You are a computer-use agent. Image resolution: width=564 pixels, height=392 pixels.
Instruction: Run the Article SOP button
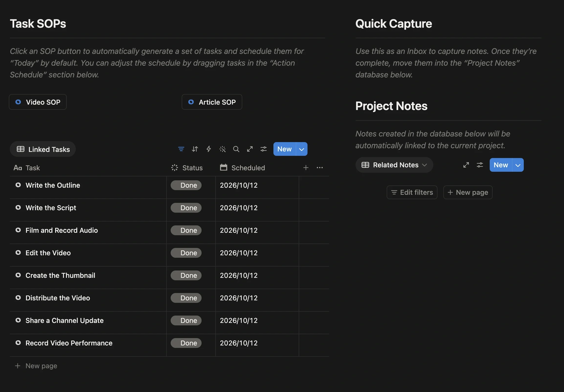(212, 102)
